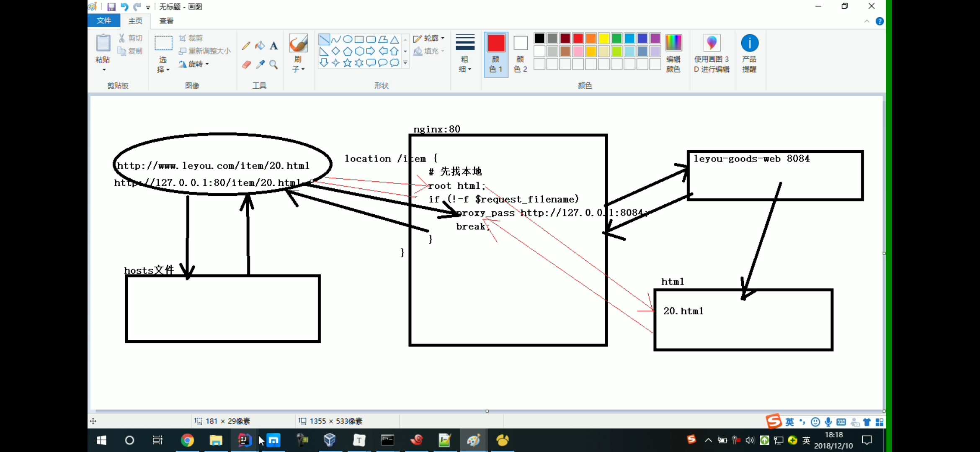The width and height of the screenshot is (980, 452).
Task: Click the taskbar clock showing 18:18
Action: 833,440
